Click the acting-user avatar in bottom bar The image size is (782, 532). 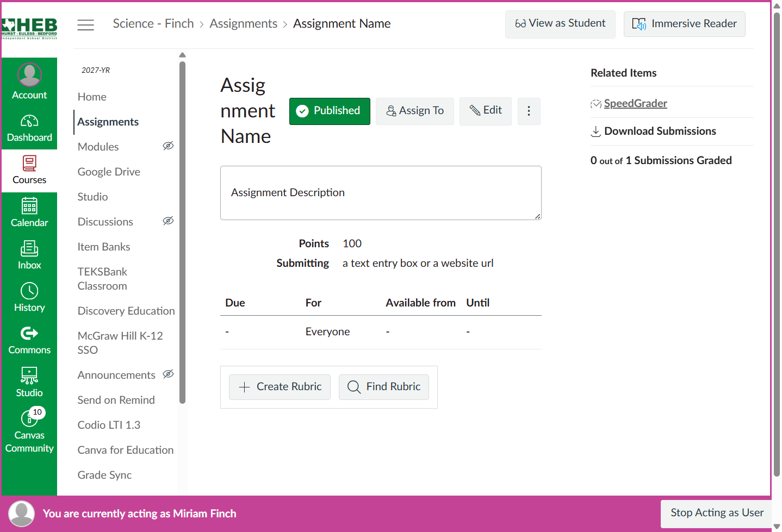pos(22,514)
